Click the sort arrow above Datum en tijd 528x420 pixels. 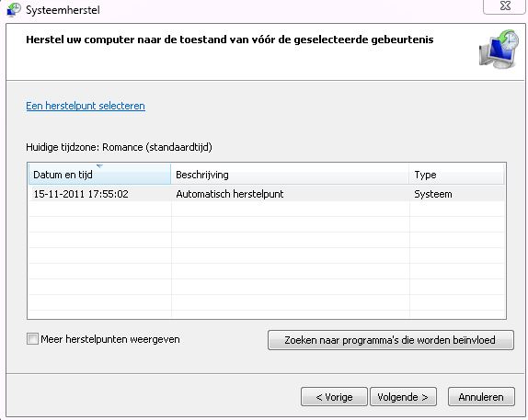point(99,166)
